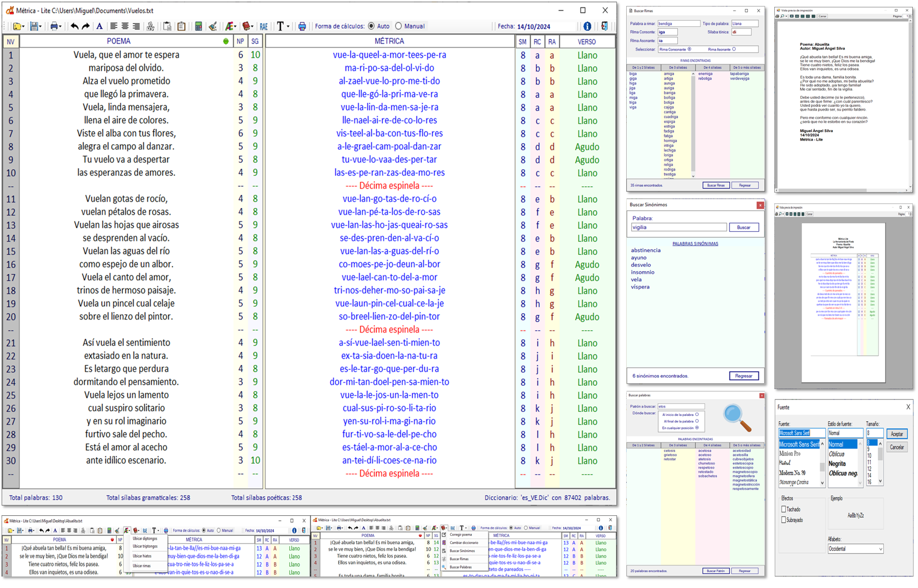The image size is (918, 588).
Task: Align the poem left in the Vuelos toolbar
Action: pos(113,26)
